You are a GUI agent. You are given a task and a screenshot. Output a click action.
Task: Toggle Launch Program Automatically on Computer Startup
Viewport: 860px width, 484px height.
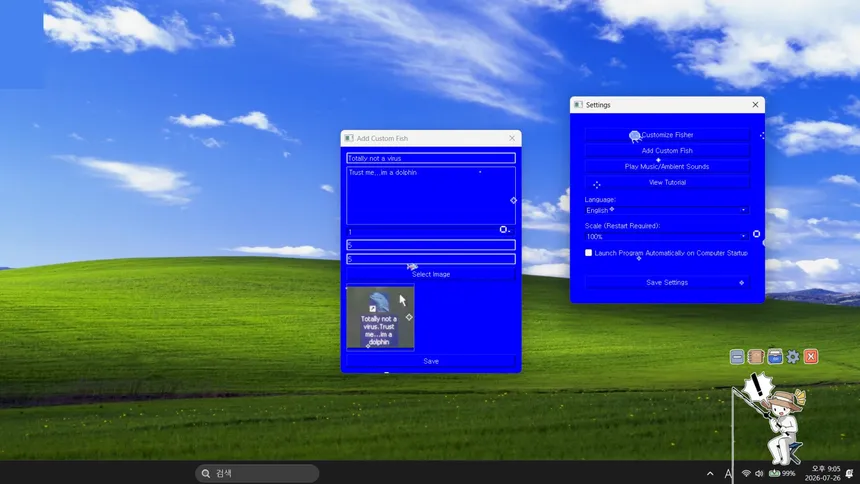[x=589, y=253]
